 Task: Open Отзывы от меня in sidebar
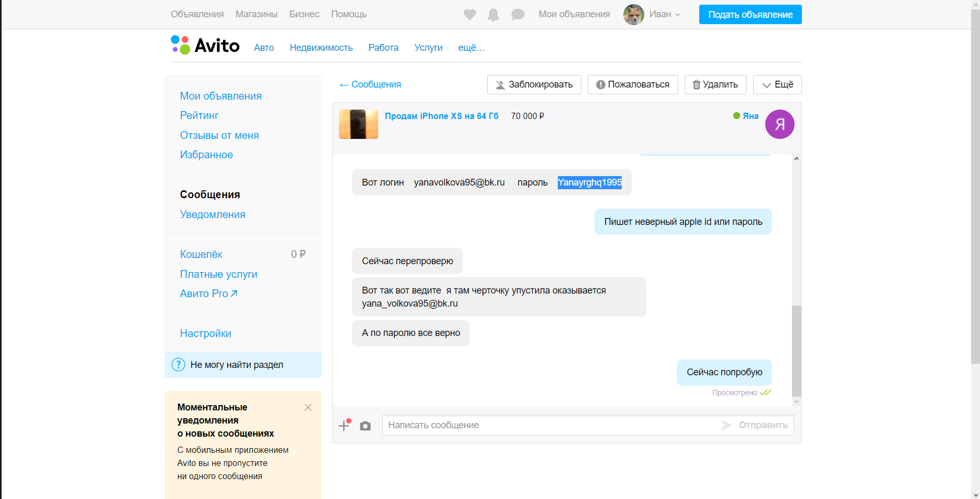coord(219,135)
